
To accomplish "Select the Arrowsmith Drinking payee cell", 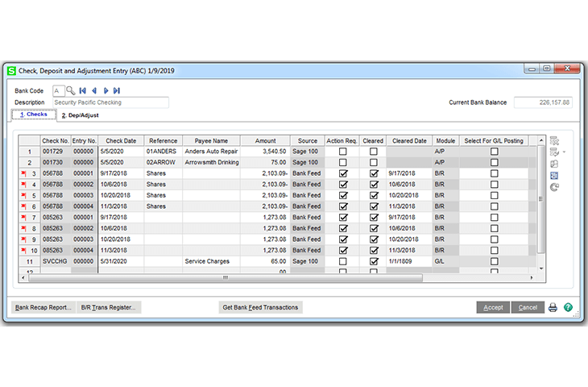I will 211,163.
